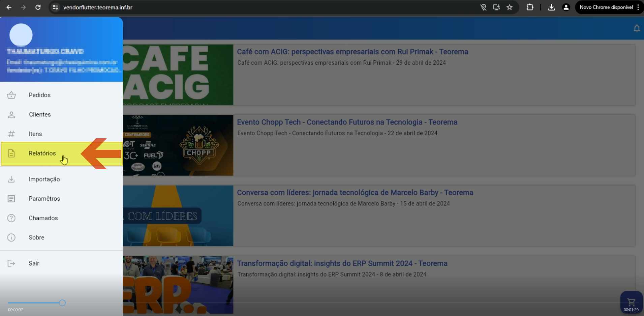Click the Sobre info icon
The image size is (644, 316).
point(11,237)
